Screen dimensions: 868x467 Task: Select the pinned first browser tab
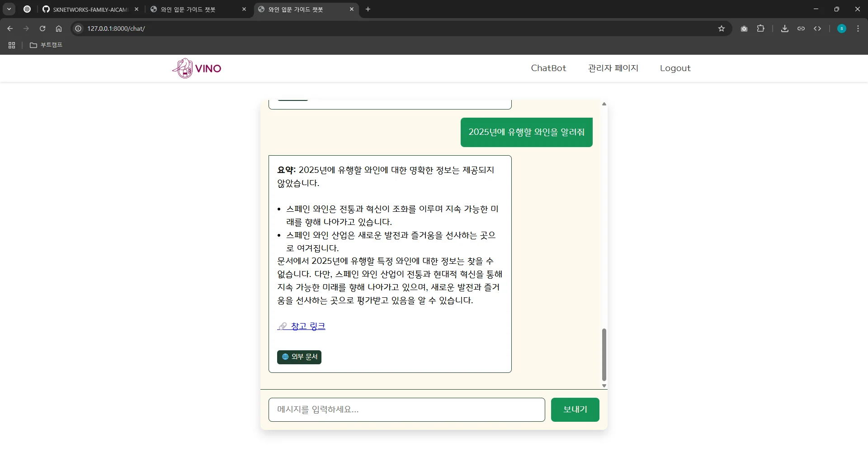pyautogui.click(x=27, y=9)
